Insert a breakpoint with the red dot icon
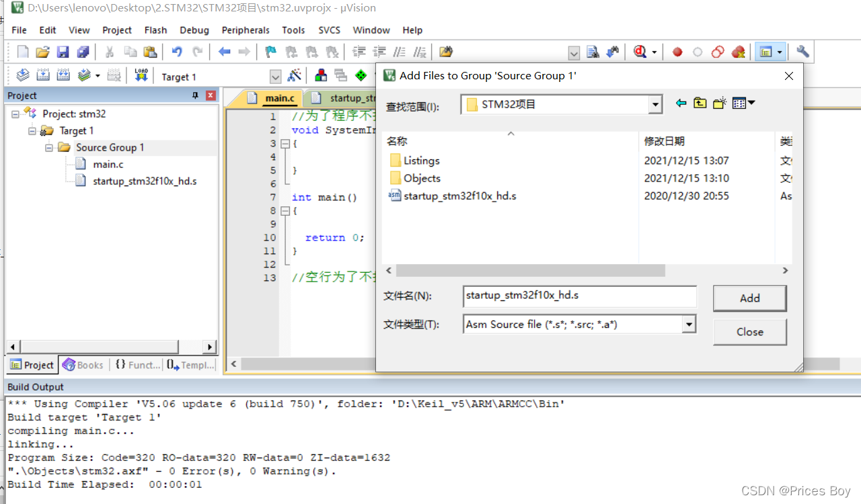 pos(677,52)
